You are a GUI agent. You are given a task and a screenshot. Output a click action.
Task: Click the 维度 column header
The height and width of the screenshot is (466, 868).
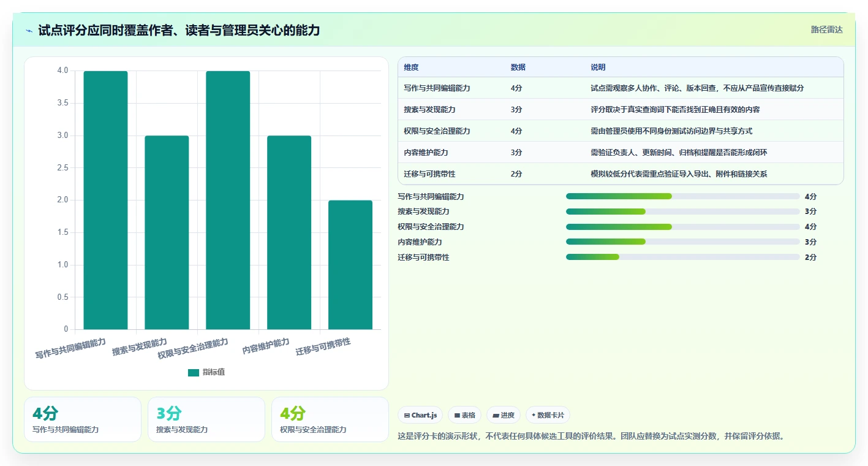pyautogui.click(x=412, y=67)
